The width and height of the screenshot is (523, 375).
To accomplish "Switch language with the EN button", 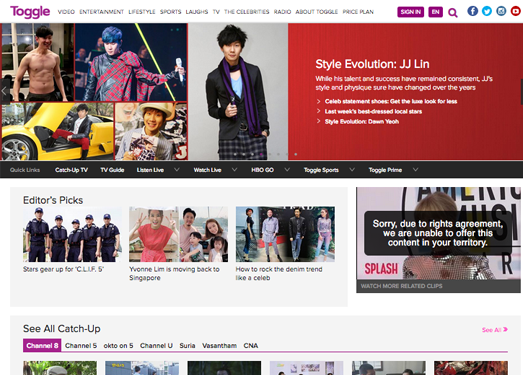I will 435,12.
